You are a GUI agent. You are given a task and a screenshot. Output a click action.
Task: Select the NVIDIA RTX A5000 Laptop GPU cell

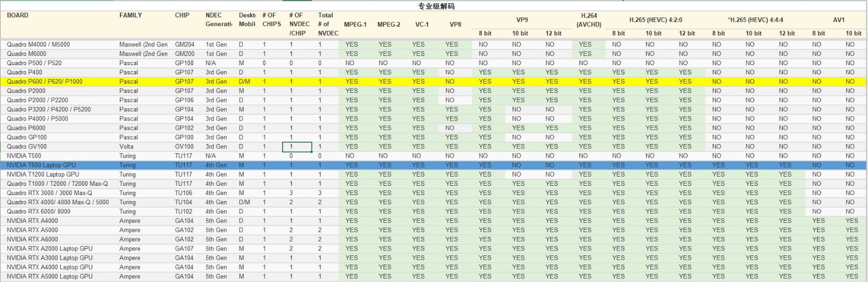click(x=49, y=276)
